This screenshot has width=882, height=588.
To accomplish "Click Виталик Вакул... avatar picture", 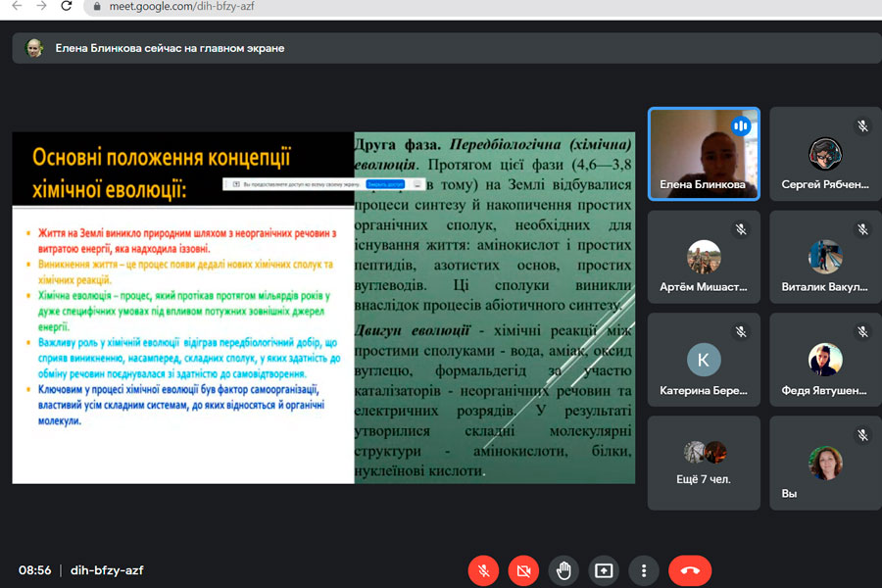I will tap(825, 257).
